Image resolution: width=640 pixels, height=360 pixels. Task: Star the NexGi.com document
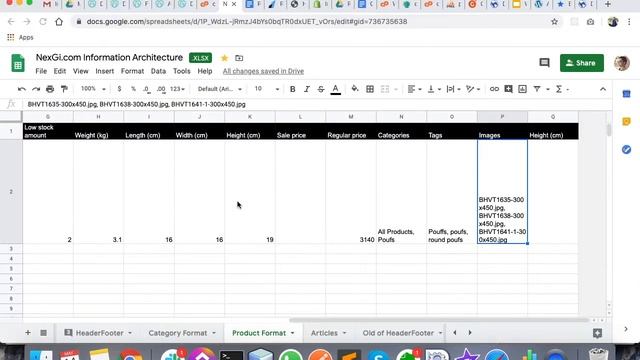point(224,58)
